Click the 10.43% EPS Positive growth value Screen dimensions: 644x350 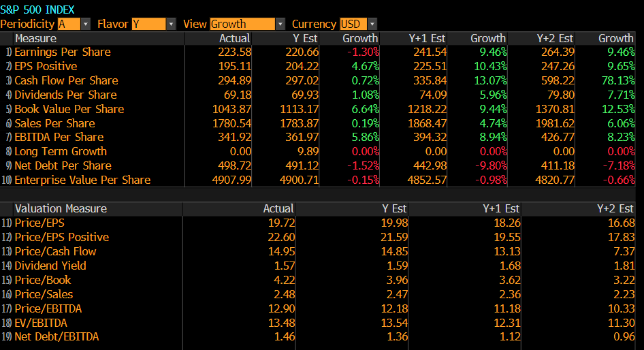[x=490, y=67]
